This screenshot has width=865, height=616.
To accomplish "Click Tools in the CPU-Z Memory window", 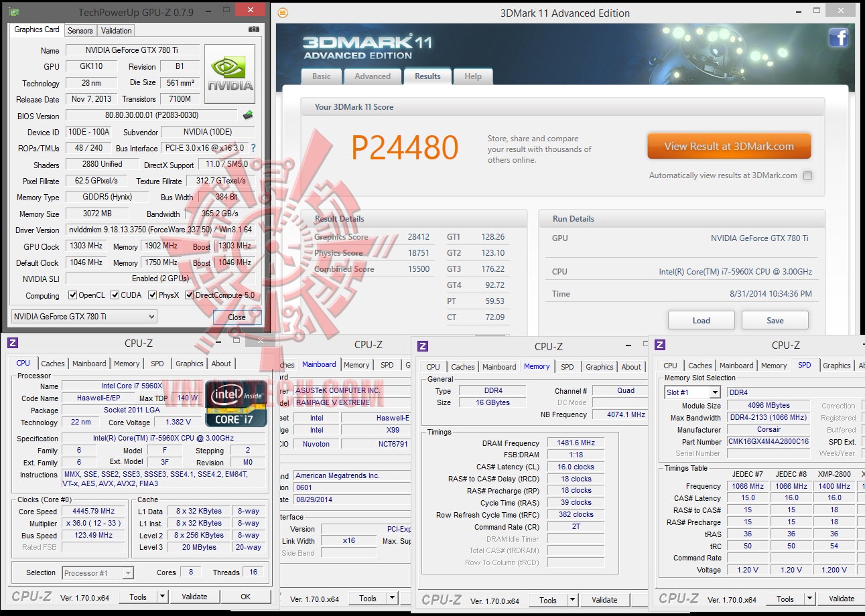I will (548, 600).
